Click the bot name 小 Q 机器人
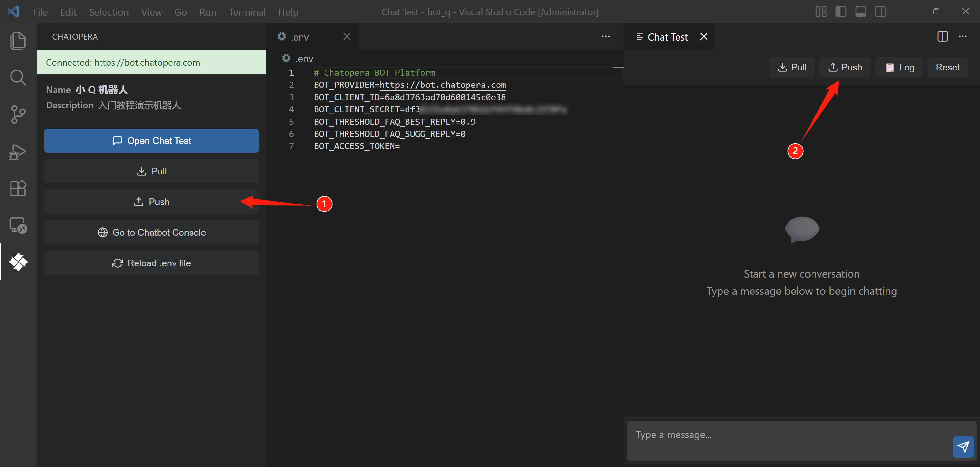The width and height of the screenshot is (980, 467). tap(101, 90)
